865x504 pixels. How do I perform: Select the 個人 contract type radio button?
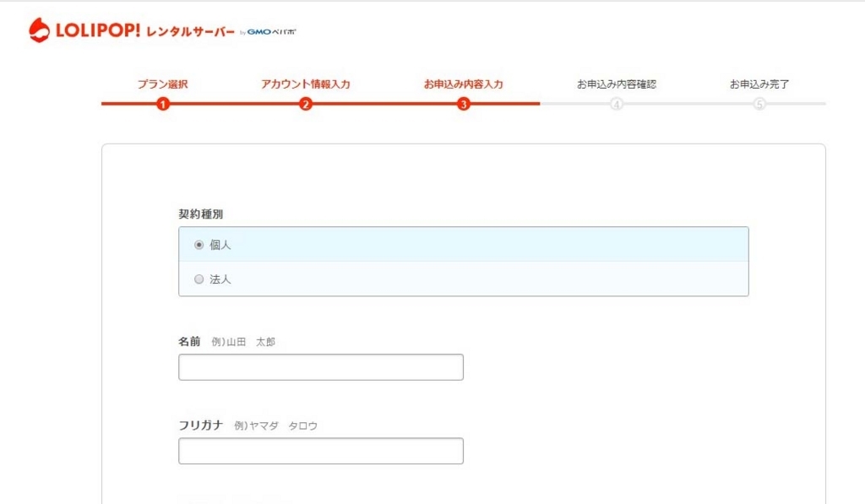pyautogui.click(x=199, y=245)
